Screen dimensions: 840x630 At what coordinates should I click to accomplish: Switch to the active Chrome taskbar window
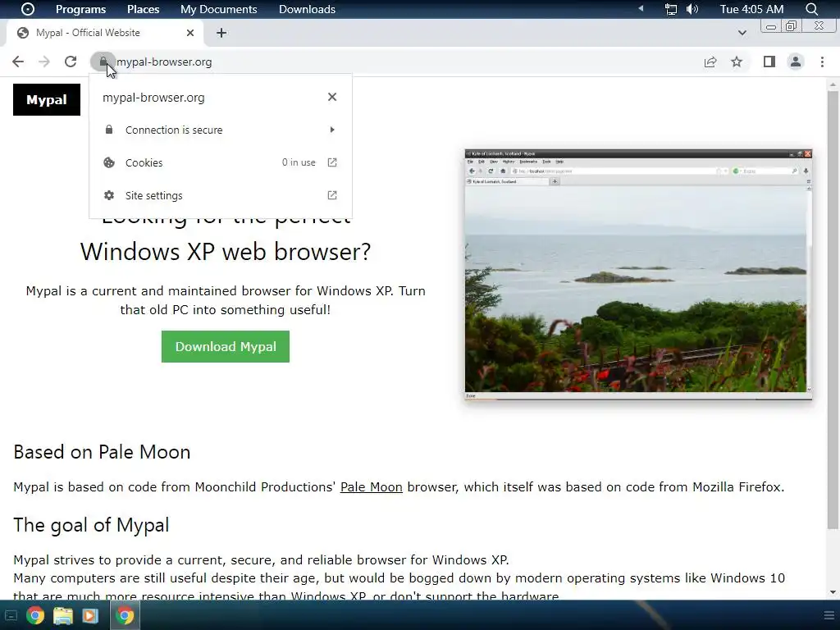coord(125,615)
